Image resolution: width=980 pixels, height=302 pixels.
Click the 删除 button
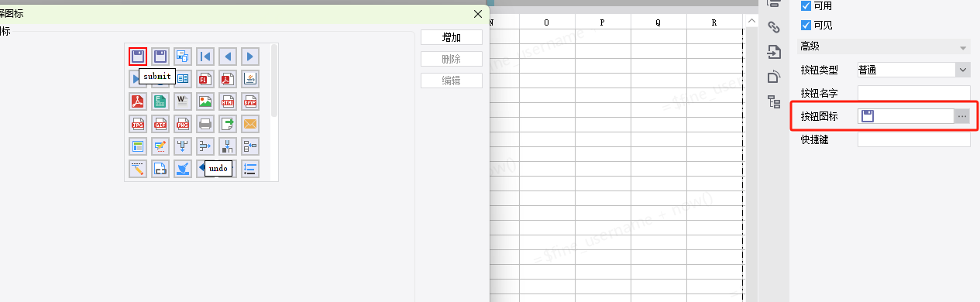pyautogui.click(x=452, y=59)
